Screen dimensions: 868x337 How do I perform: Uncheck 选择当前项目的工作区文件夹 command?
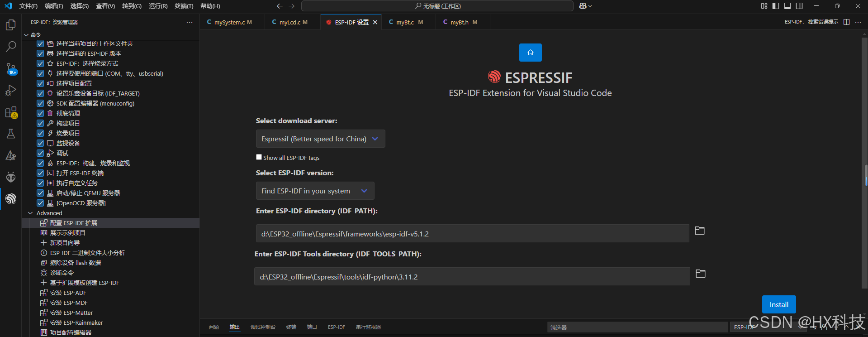point(40,43)
